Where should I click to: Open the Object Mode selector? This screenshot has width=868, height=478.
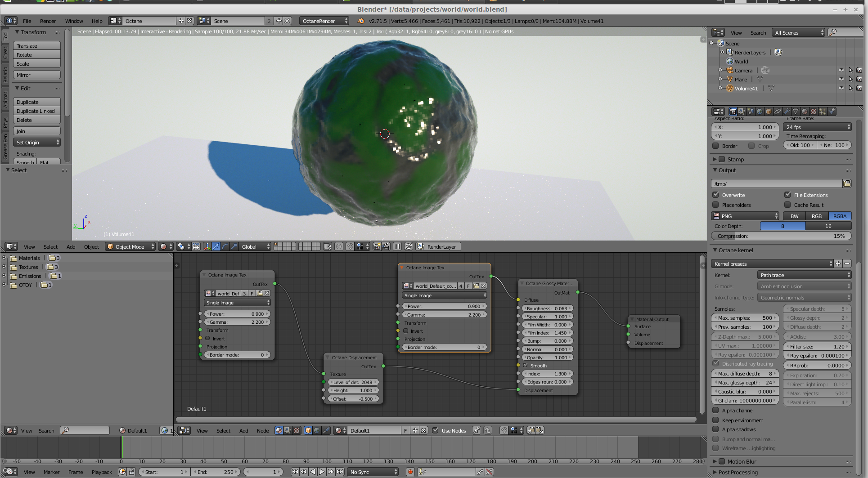(x=130, y=246)
